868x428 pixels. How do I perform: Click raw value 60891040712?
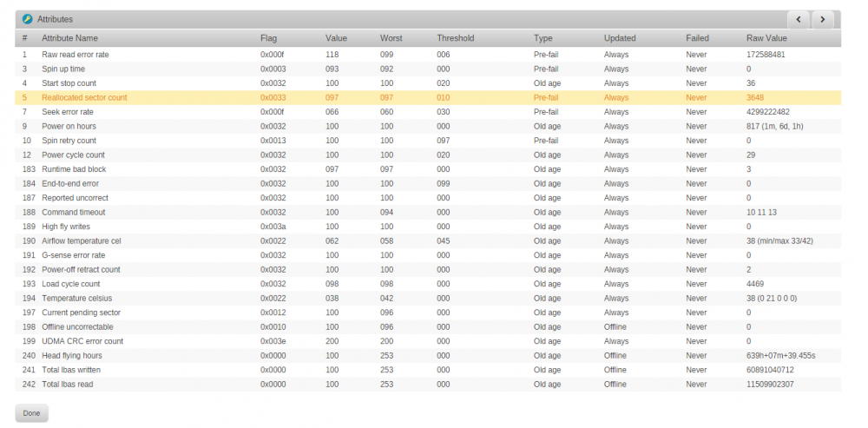(770, 371)
